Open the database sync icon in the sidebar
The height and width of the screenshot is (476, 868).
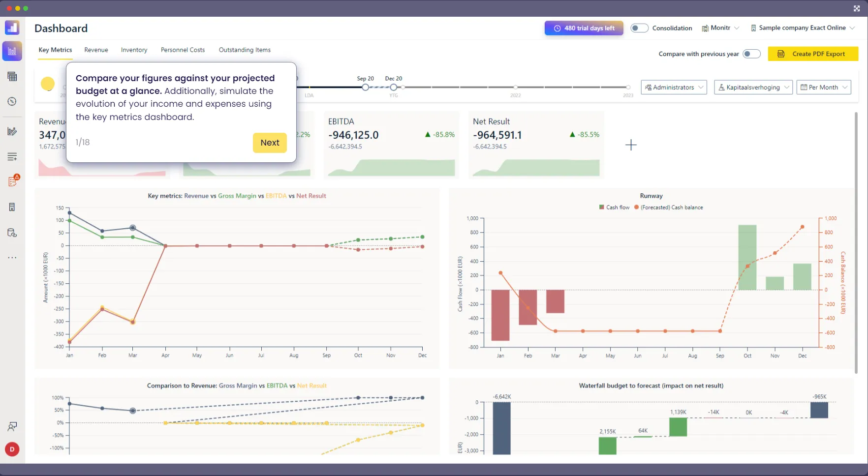pos(12,233)
